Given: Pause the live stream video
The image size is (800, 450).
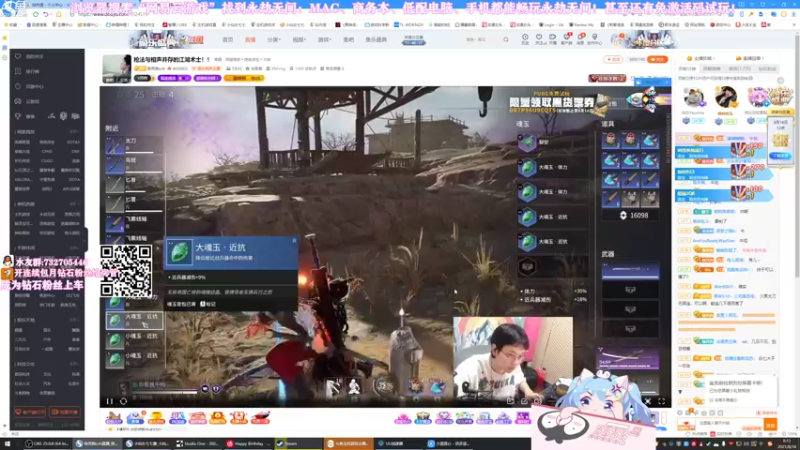Looking at the screenshot, I should point(110,402).
